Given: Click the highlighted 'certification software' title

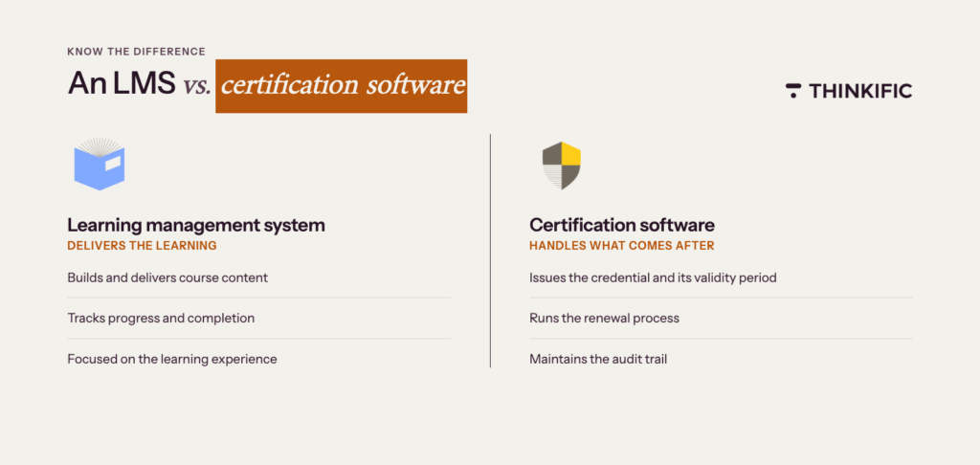Looking at the screenshot, I should pos(342,86).
